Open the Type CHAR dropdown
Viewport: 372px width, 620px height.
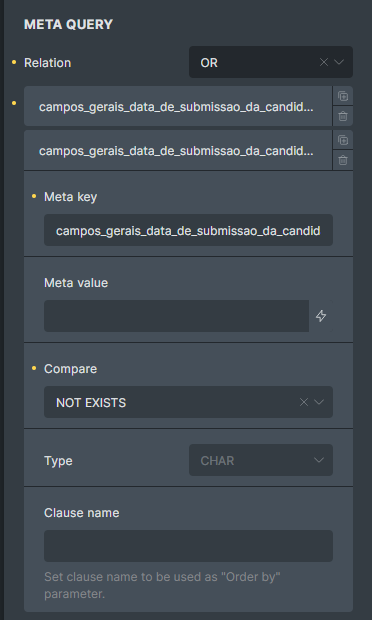(x=261, y=460)
